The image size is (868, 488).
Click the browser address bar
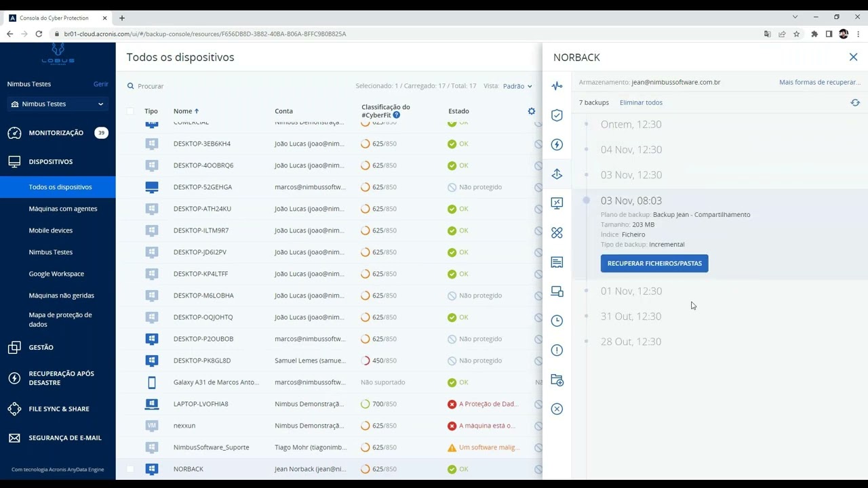(x=407, y=34)
